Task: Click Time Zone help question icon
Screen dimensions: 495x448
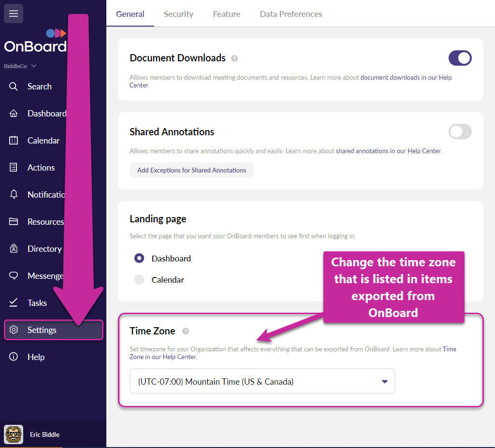Action: pyautogui.click(x=186, y=331)
